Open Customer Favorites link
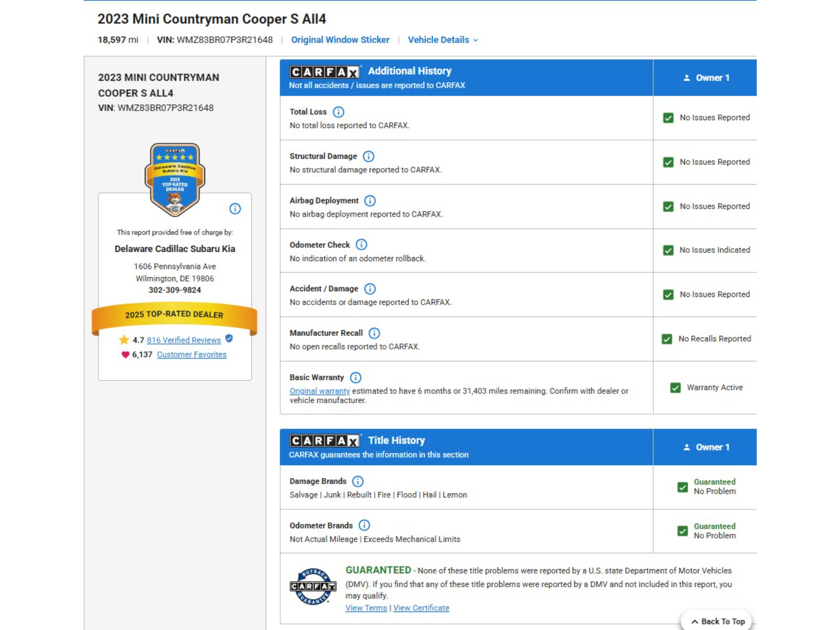Viewport: 840px width, 630px height. point(192,354)
